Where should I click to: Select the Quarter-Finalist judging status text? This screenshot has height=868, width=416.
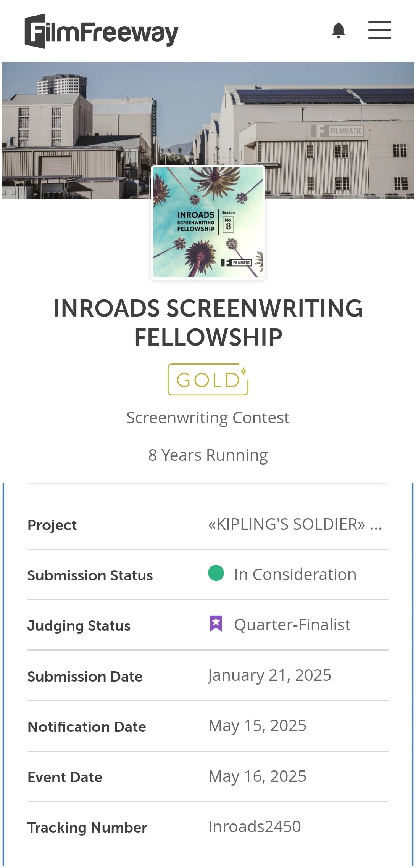pos(292,625)
